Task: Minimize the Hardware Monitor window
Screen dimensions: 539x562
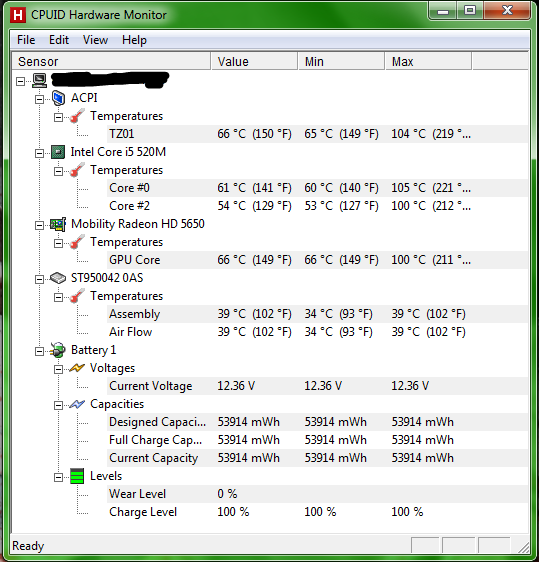Action: pos(443,11)
